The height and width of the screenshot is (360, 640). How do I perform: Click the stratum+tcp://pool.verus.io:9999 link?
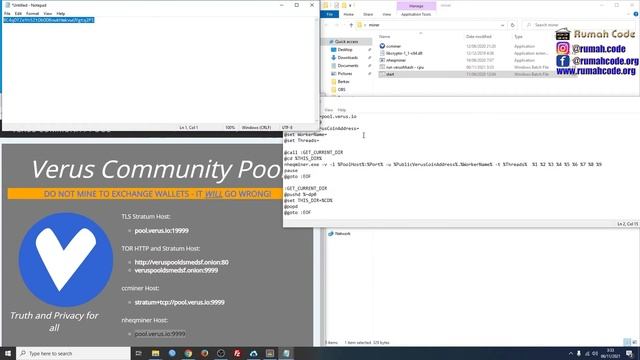coord(180,302)
